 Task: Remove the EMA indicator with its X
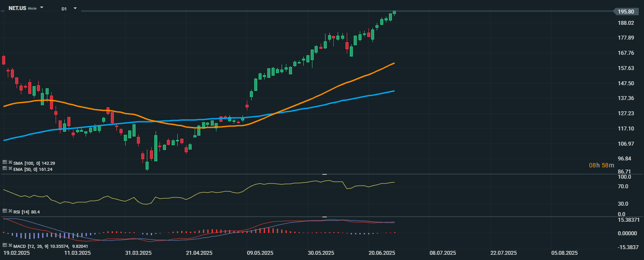pos(10,168)
